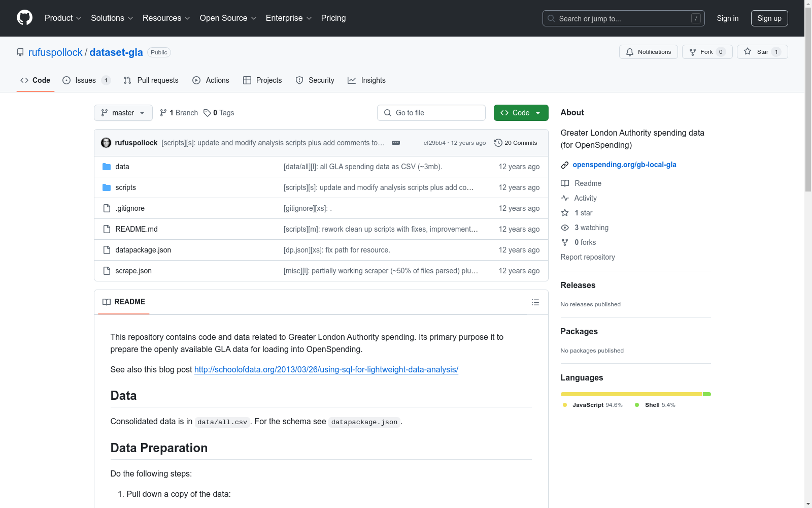Viewport: 812px width, 508px height.
Task: Switch to the Issues tab
Action: (x=86, y=80)
